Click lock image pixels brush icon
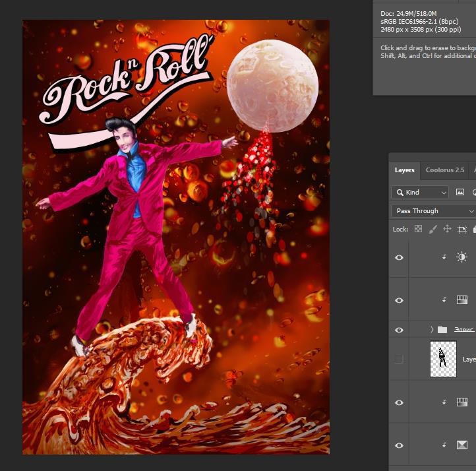476x471 pixels. tap(432, 229)
